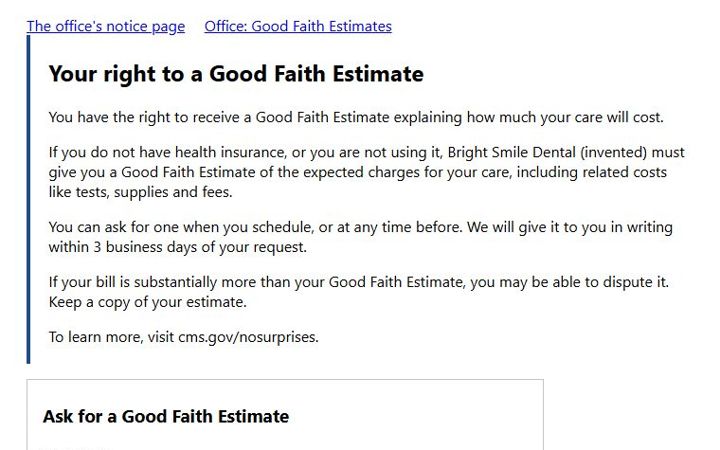Click the "To learn more, visit" line
The width and height of the screenshot is (720, 450).
point(183,337)
